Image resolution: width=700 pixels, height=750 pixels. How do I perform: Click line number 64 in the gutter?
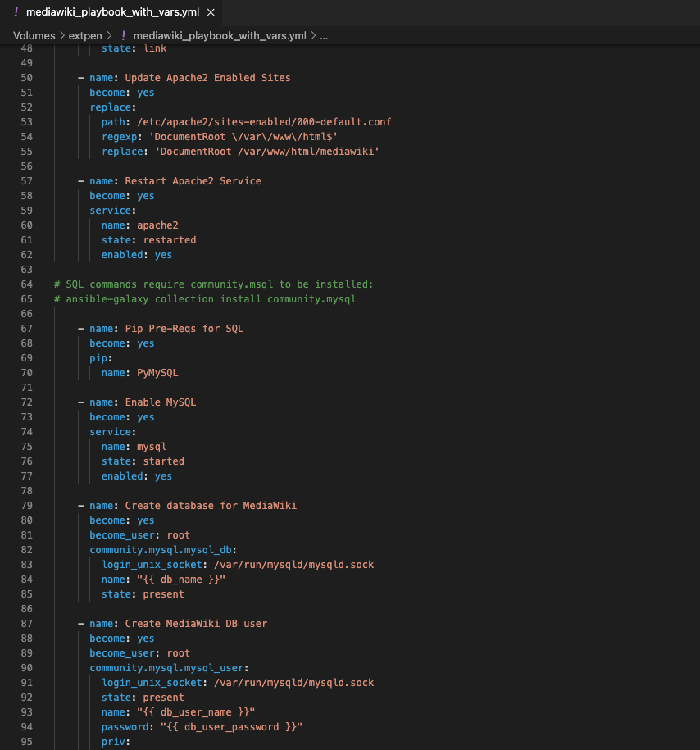tap(26, 284)
